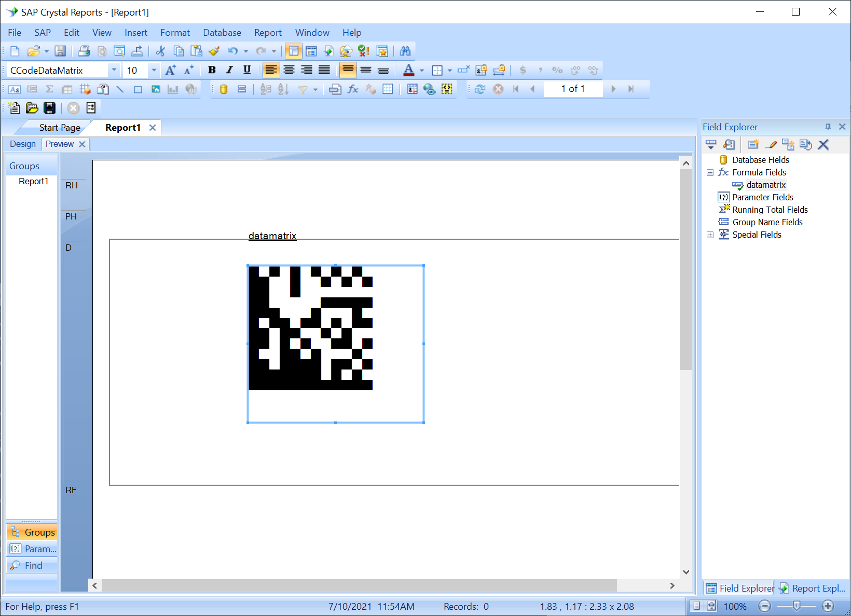Viewport: 851px width, 616px height.
Task: Click the Print icon
Action: coord(84,51)
